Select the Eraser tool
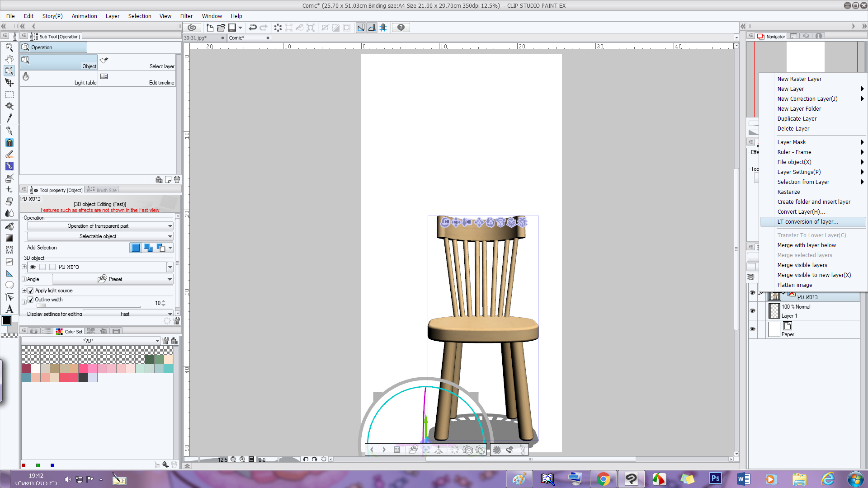This screenshot has height=488, width=868. click(9, 202)
